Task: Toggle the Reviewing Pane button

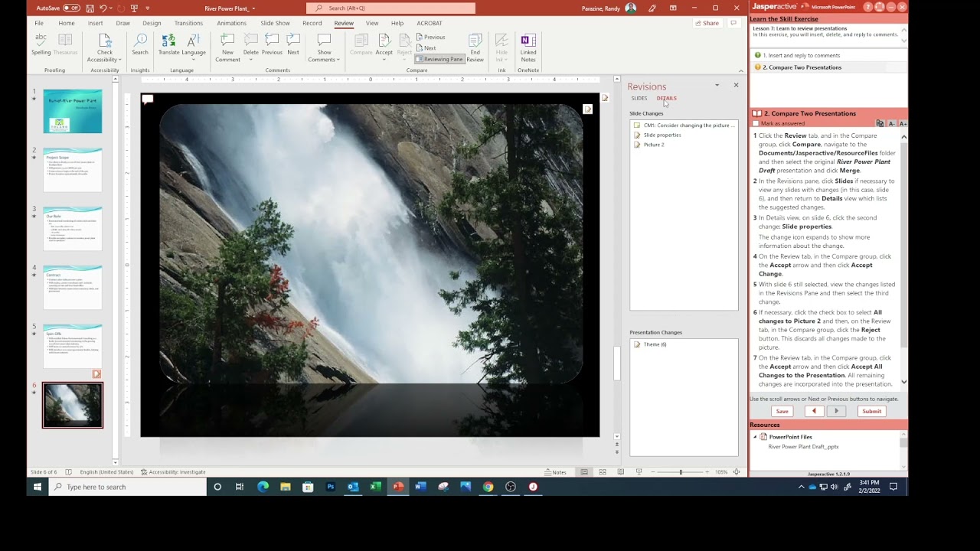Action: 439,59
